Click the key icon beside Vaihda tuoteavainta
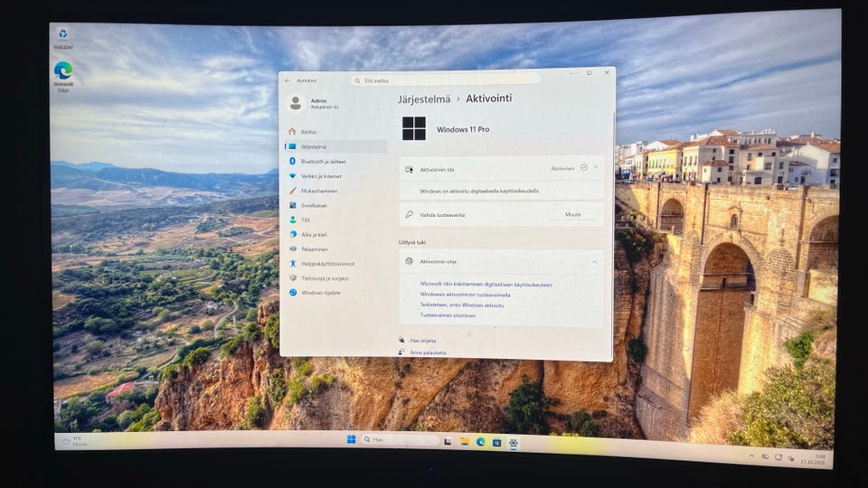This screenshot has width=868, height=488. (409, 215)
